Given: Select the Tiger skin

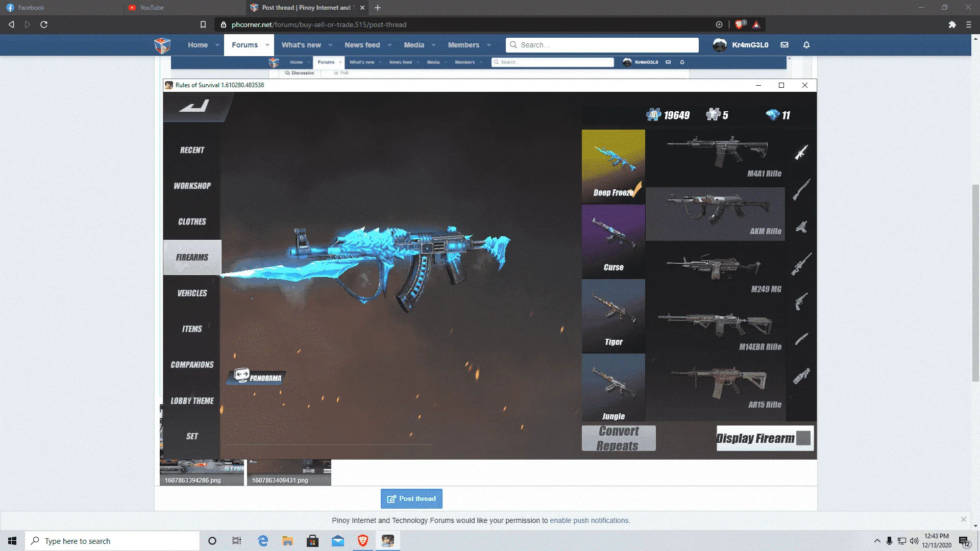Looking at the screenshot, I should 614,316.
